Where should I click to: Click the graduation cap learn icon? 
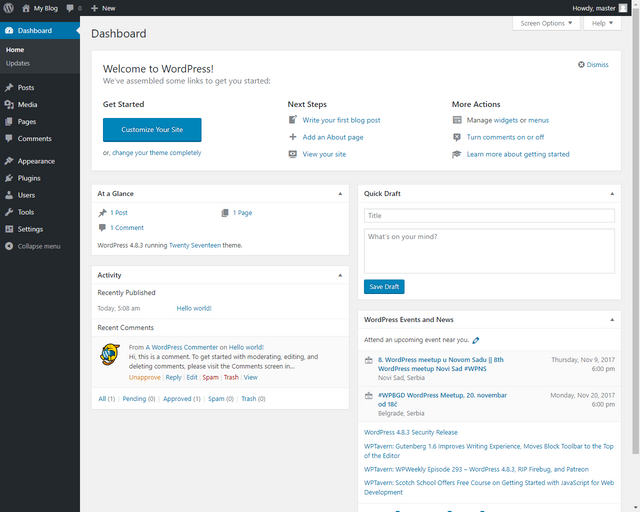point(457,154)
